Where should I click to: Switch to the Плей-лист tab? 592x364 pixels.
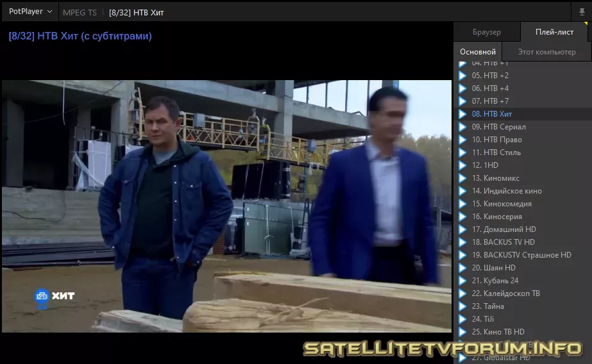(554, 32)
